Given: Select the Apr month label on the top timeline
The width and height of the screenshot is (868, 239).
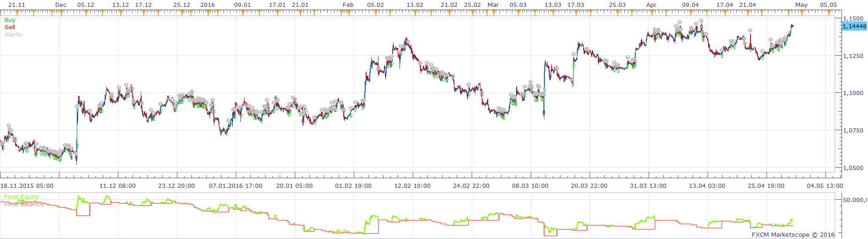Looking at the screenshot, I should tap(651, 5).
